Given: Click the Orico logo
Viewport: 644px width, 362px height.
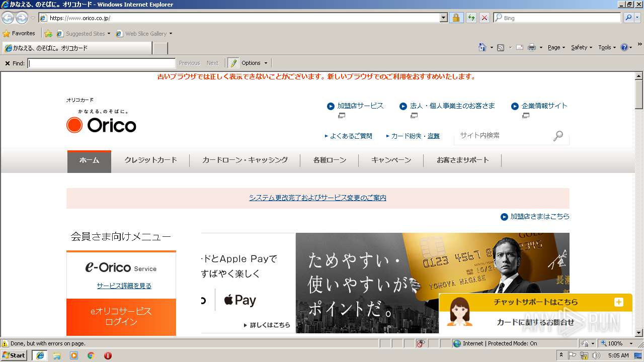Looking at the screenshot, I should [x=101, y=125].
